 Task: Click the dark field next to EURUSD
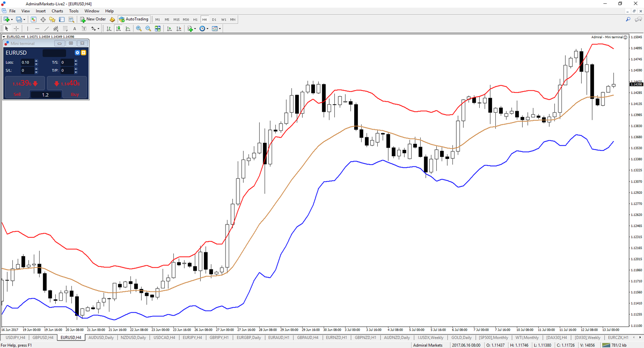point(54,53)
